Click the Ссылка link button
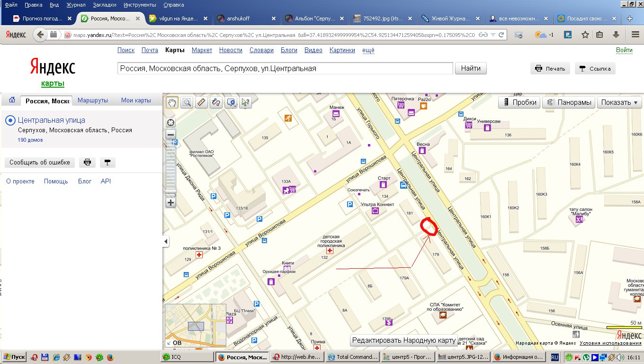The height and width of the screenshot is (364, 644). click(595, 68)
